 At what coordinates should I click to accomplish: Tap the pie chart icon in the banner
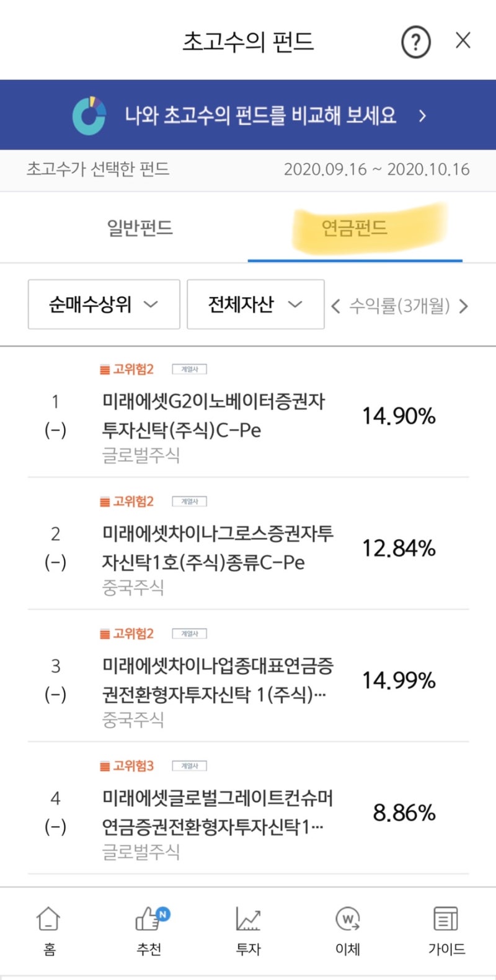(89, 115)
